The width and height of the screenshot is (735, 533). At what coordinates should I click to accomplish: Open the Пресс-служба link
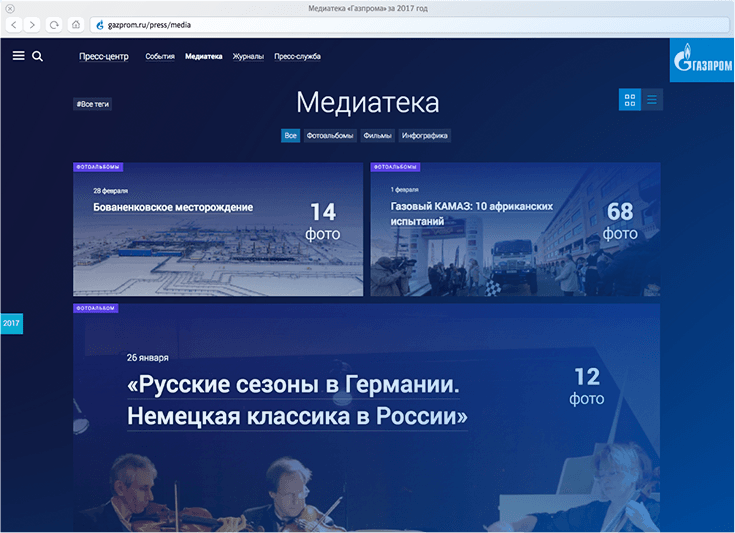point(297,57)
